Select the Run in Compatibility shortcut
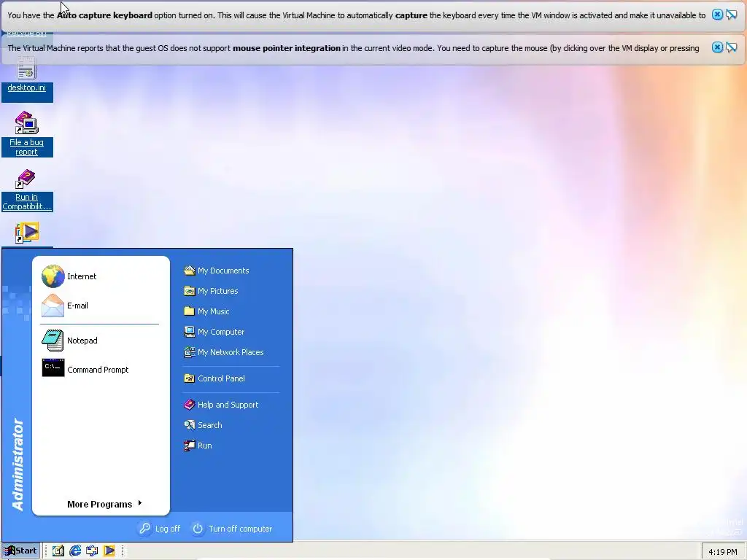The width and height of the screenshot is (747, 560). tap(27, 190)
